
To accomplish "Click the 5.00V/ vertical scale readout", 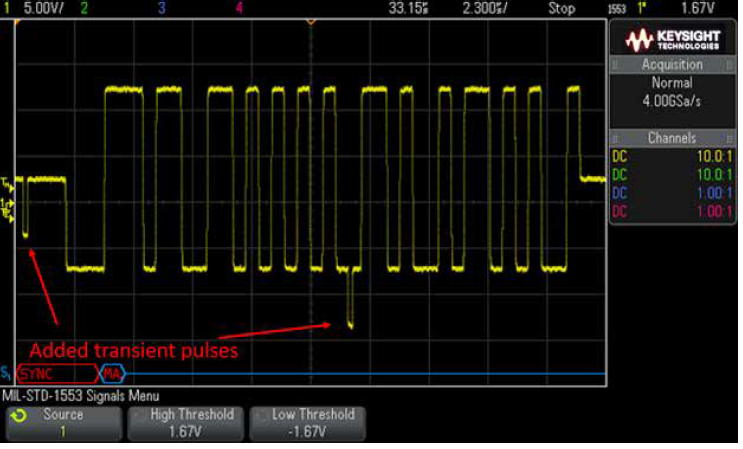I will click(43, 8).
